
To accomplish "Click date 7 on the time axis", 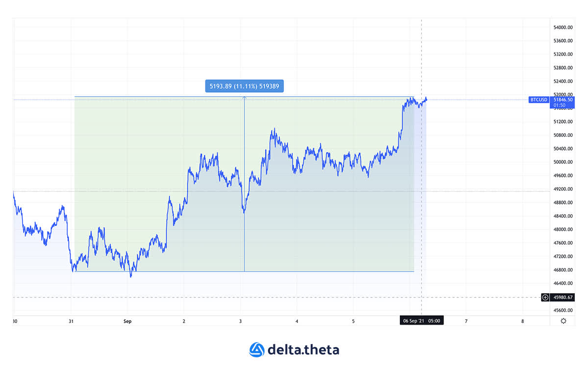I will pos(466,322).
